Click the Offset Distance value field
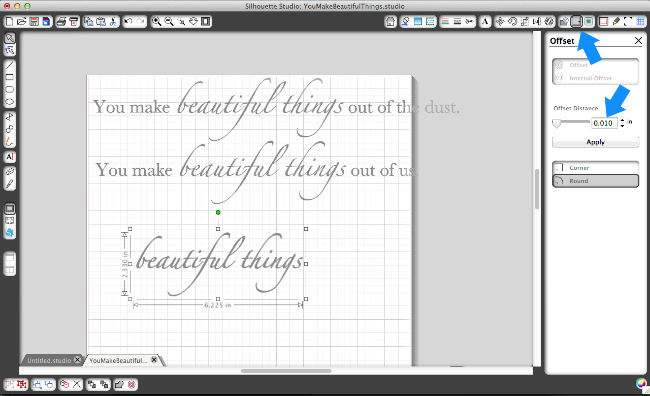 (604, 123)
